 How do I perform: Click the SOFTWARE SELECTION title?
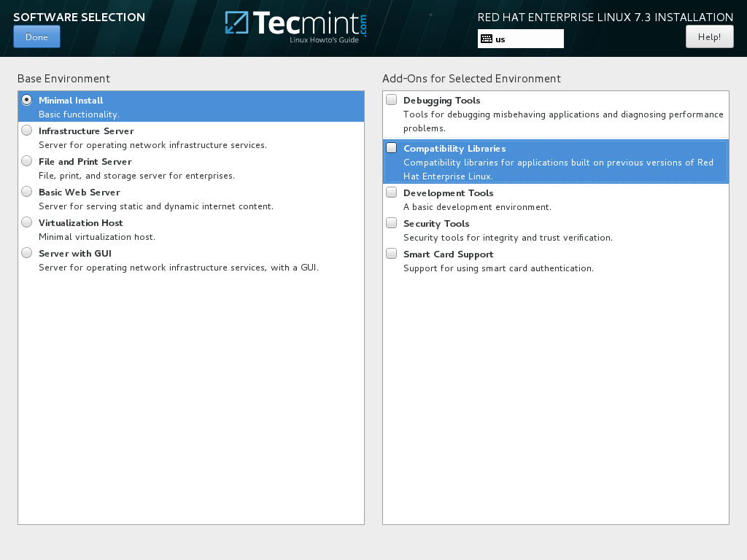pos(80,17)
